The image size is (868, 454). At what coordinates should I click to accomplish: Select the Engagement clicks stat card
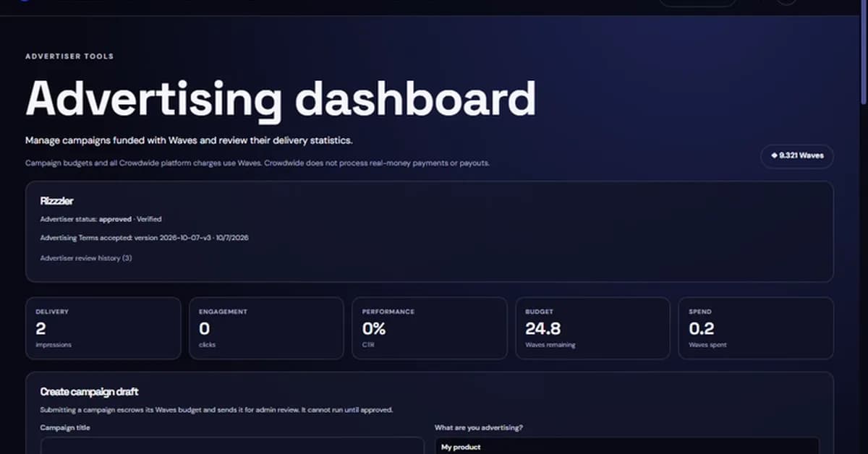click(x=267, y=328)
